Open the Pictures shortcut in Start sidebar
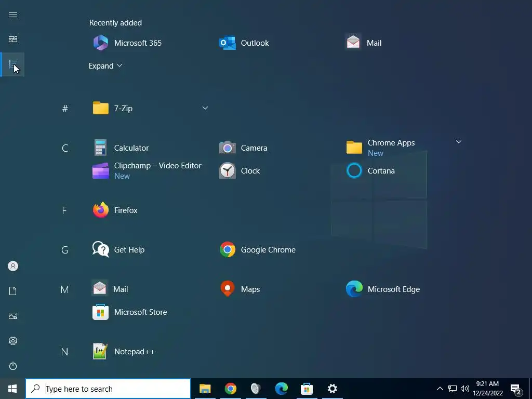The width and height of the screenshot is (532, 399). [13, 316]
